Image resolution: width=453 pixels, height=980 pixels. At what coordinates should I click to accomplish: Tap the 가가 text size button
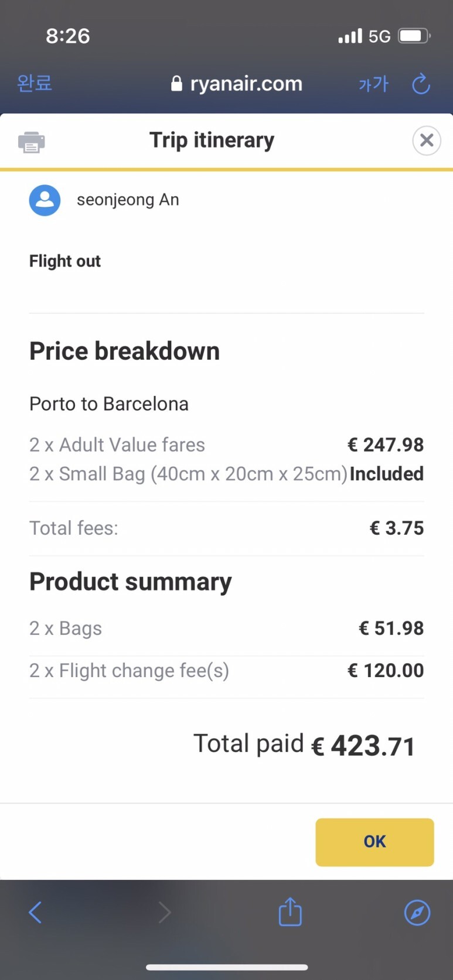pyautogui.click(x=373, y=84)
